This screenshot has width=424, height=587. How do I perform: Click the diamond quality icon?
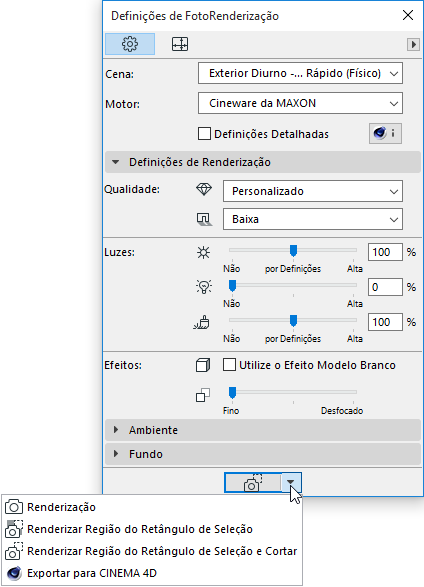tap(204, 189)
